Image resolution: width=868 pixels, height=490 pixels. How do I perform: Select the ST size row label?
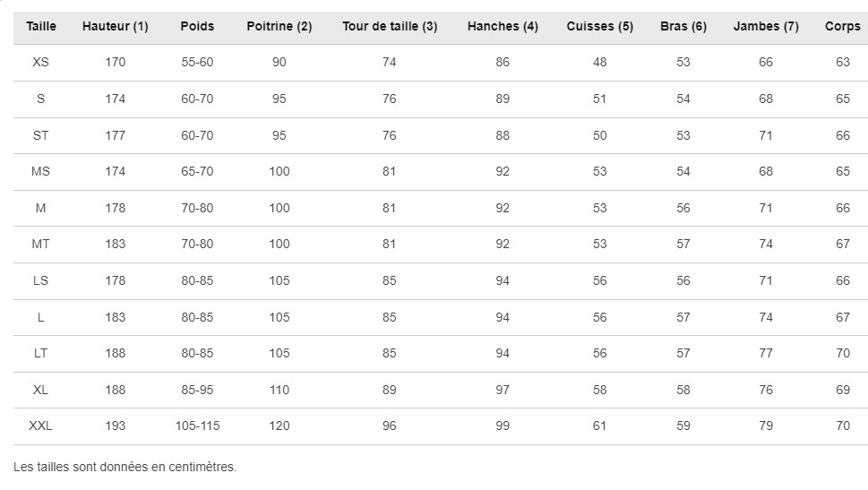point(40,135)
